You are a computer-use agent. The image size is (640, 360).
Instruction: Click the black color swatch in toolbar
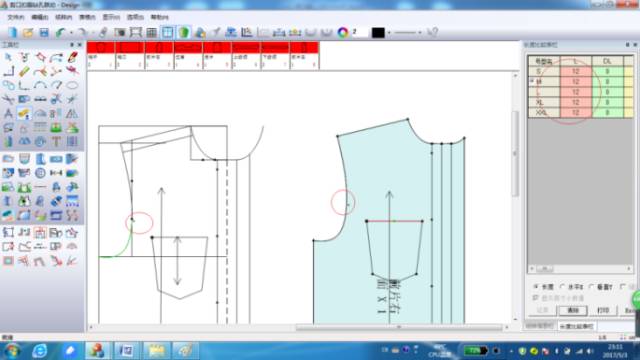[x=378, y=33]
